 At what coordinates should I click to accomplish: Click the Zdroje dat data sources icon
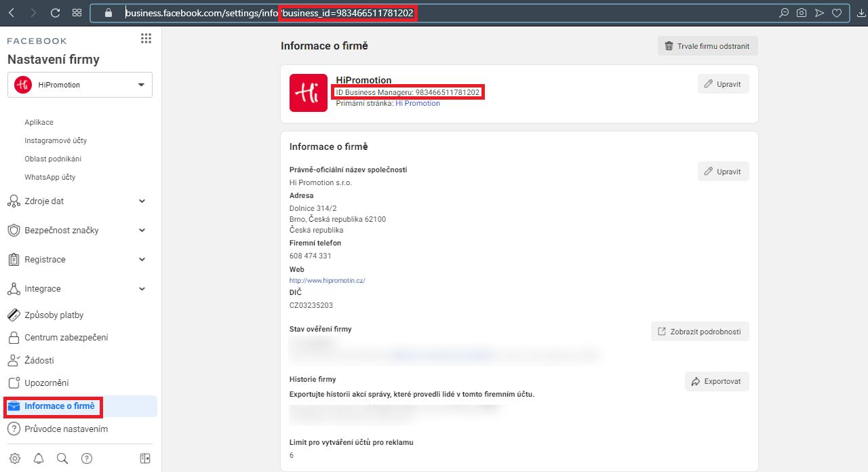tap(14, 201)
